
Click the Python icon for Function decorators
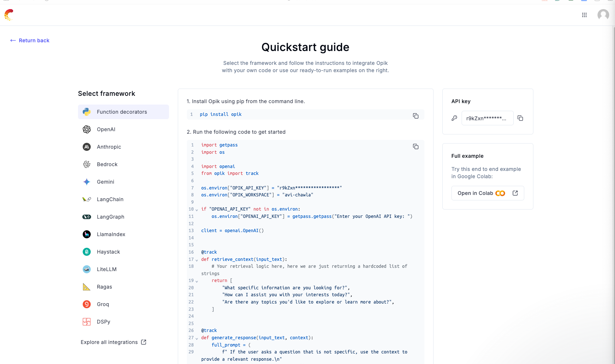(87, 112)
